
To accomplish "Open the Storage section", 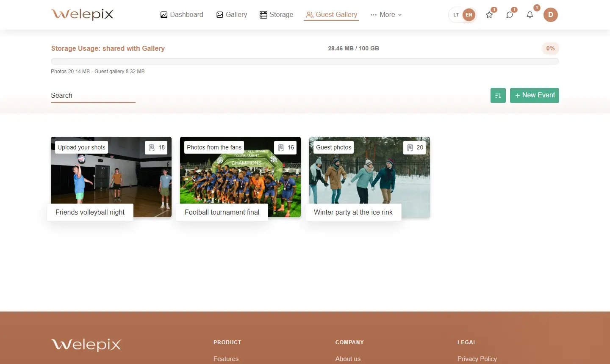I will pyautogui.click(x=276, y=15).
